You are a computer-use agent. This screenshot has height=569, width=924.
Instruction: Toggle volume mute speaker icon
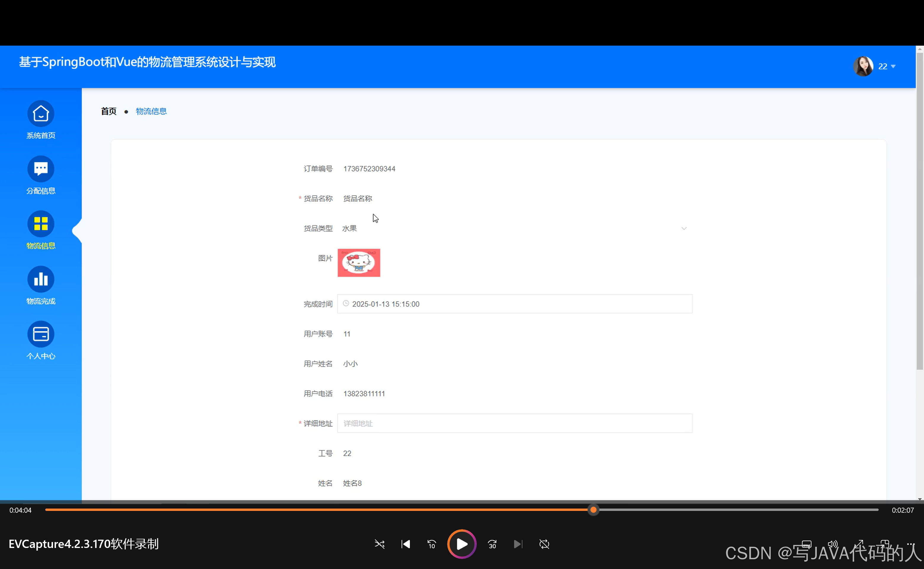[832, 544]
